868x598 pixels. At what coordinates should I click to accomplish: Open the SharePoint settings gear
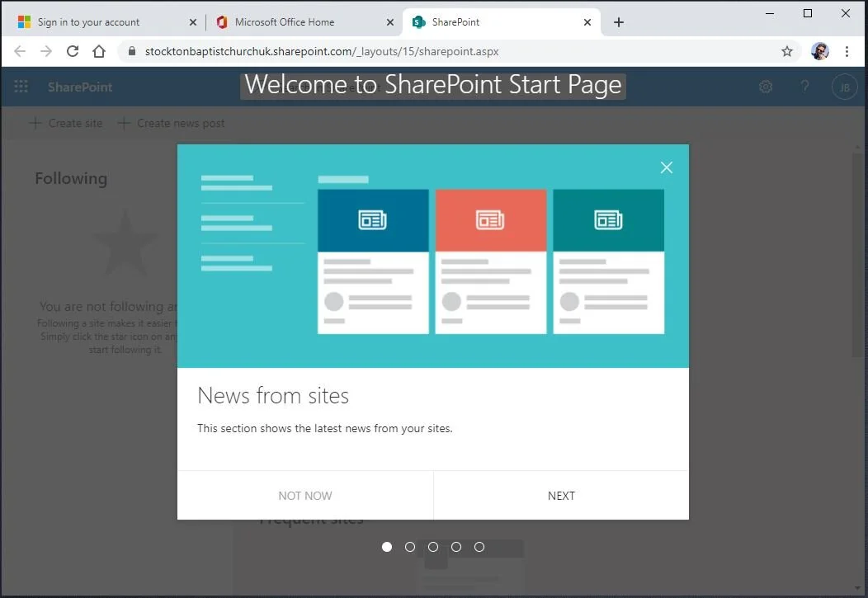[766, 87]
